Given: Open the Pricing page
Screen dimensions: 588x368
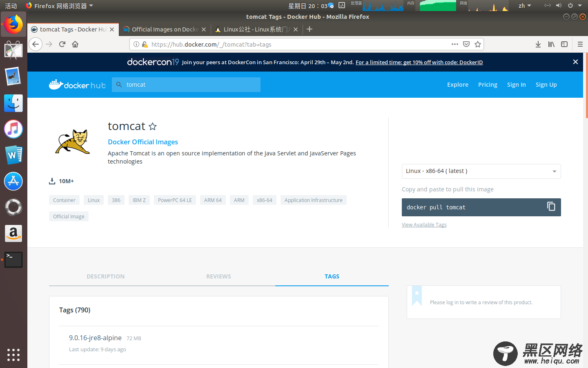Looking at the screenshot, I should [488, 85].
